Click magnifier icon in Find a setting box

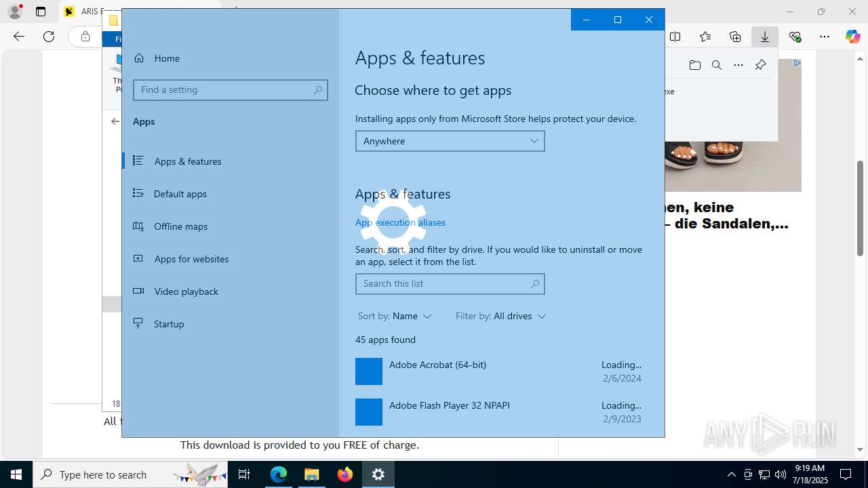tap(318, 89)
